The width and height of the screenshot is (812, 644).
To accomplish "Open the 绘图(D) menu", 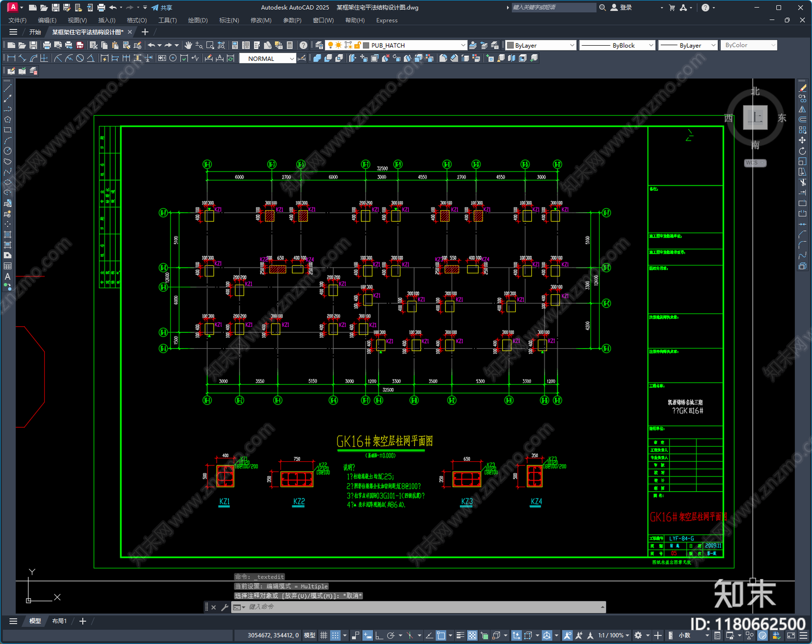I will pyautogui.click(x=198, y=20).
